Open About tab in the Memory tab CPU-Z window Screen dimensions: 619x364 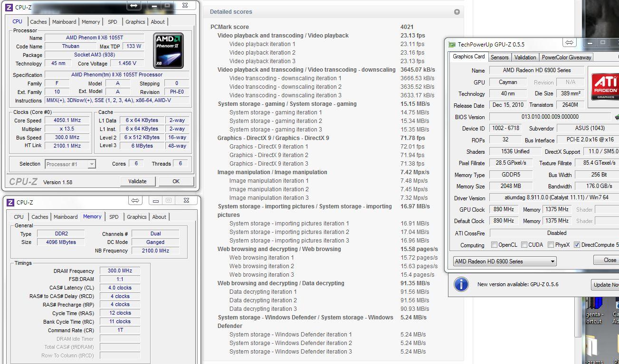(159, 217)
